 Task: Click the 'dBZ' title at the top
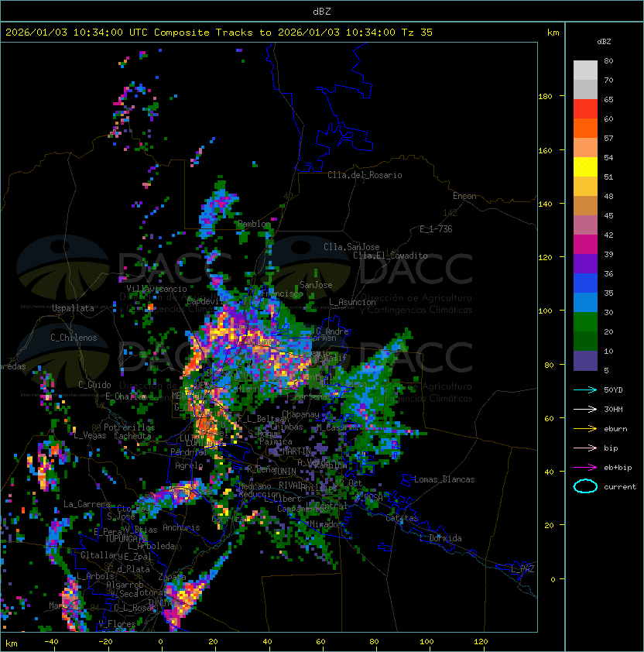coord(322,11)
